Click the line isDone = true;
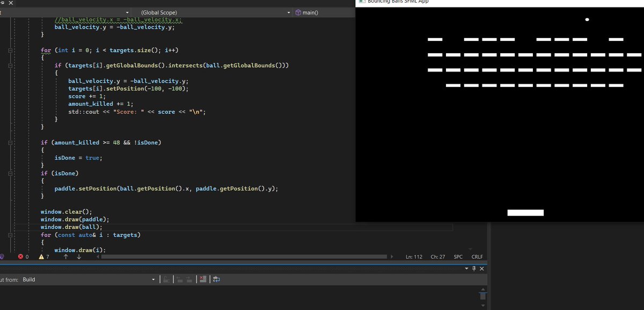Image resolution: width=644 pixels, height=310 pixels. [x=78, y=158]
